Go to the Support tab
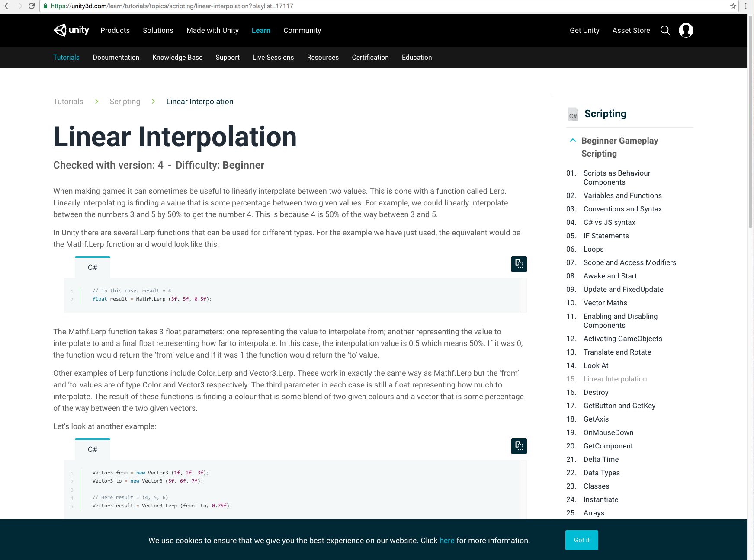Screen dimensions: 754x560 click(228, 58)
